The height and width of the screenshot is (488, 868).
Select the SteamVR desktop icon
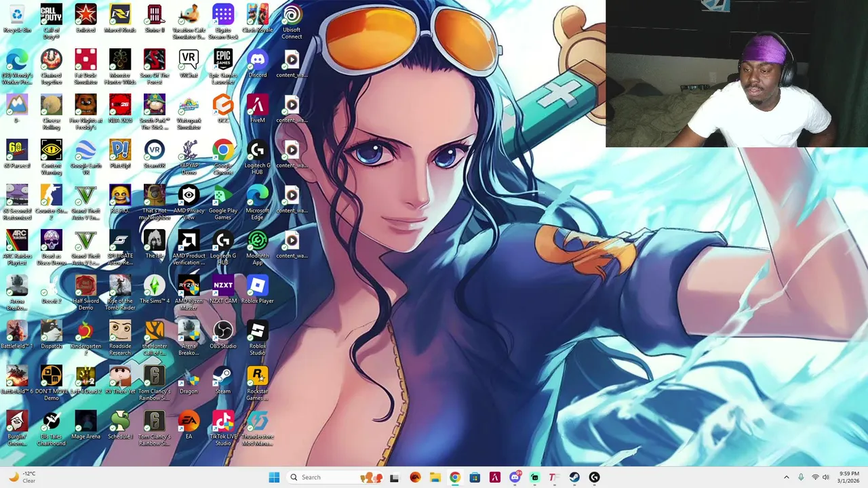154,155
